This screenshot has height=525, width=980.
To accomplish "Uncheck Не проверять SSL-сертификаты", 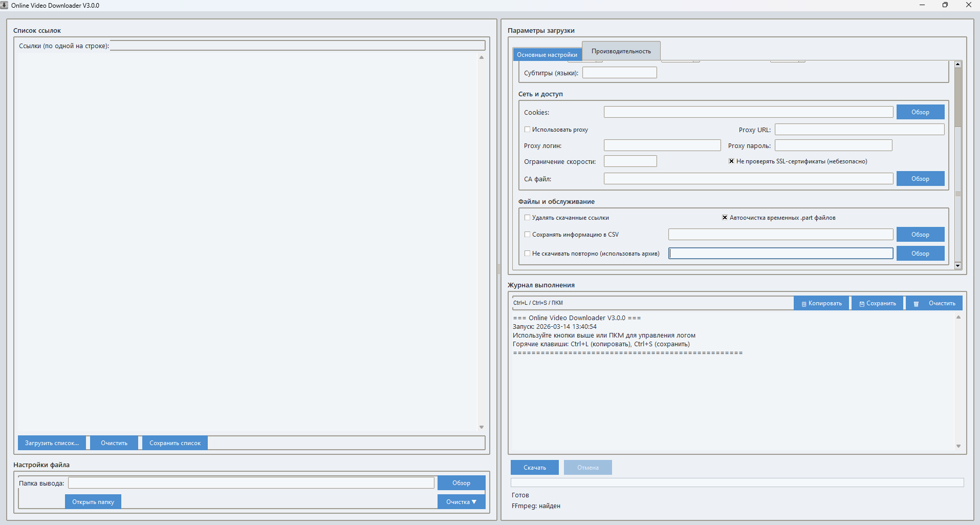I will 731,161.
